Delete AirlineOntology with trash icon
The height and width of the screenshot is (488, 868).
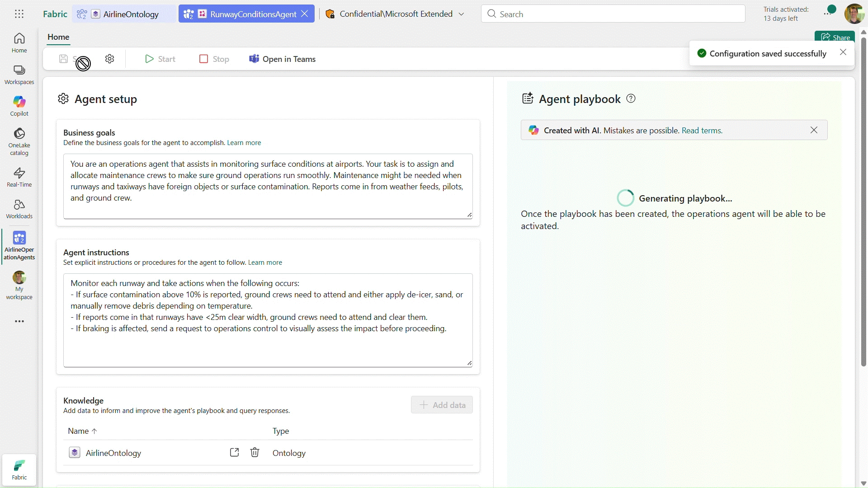(255, 452)
